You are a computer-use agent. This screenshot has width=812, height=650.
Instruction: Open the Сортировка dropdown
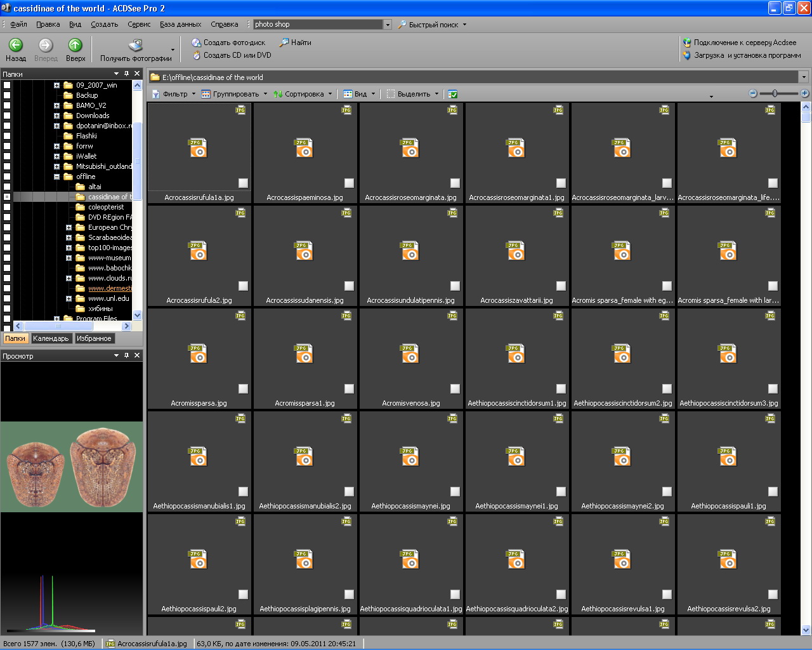click(x=303, y=94)
